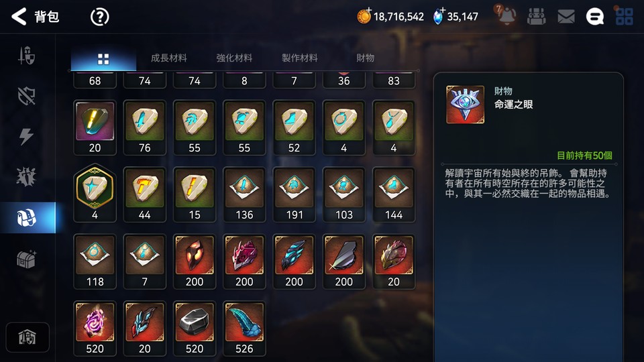Screen dimensions: 644x362
Task: Add gold using the coin plus icon
Action: click(x=364, y=15)
